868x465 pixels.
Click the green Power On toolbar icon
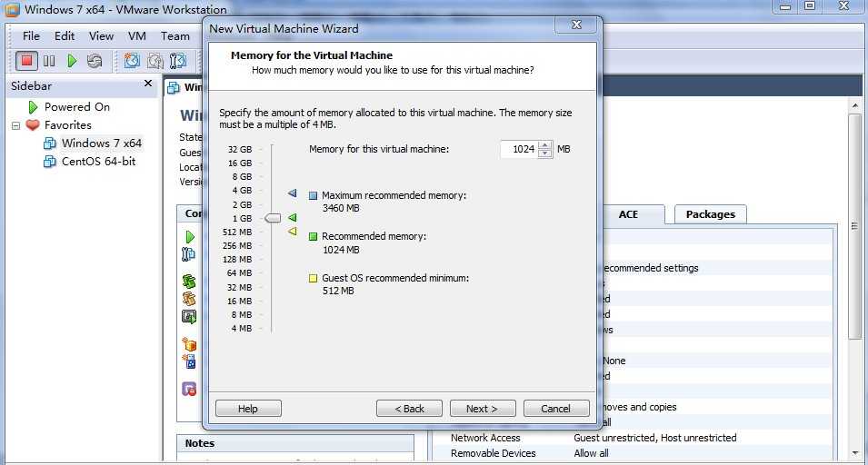click(72, 61)
